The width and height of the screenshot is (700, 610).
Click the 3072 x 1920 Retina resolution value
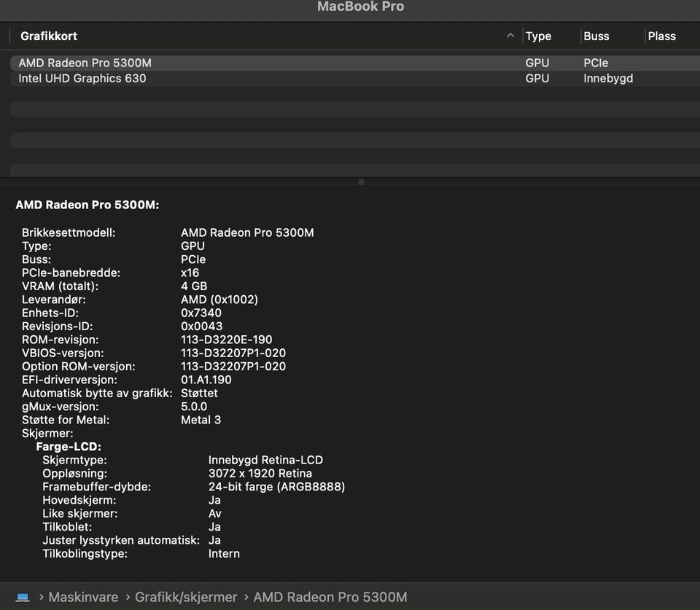(x=260, y=474)
